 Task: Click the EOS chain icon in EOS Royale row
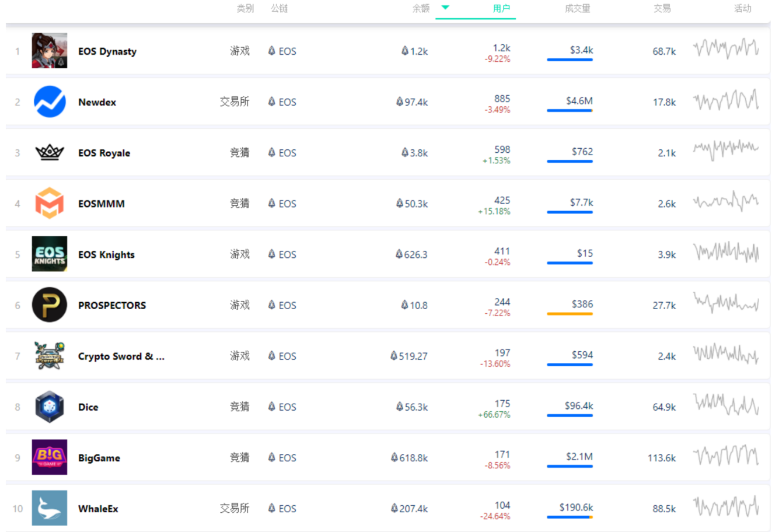271,152
